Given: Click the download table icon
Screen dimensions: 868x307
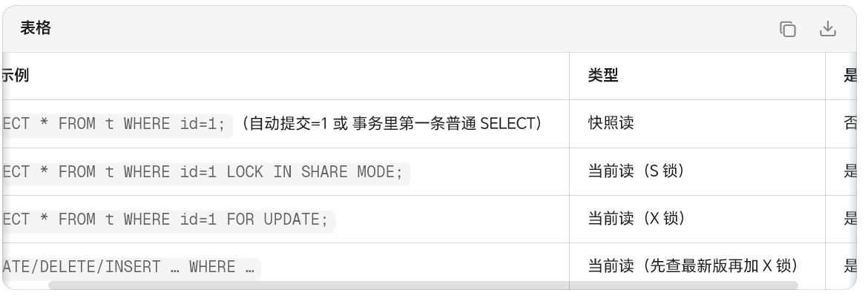Looking at the screenshot, I should coord(827,30).
